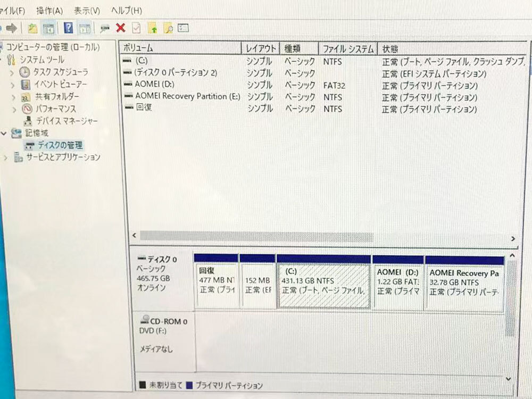Open the ファイル(F) menu
Screen dimensions: 532x399
(x=13, y=11)
